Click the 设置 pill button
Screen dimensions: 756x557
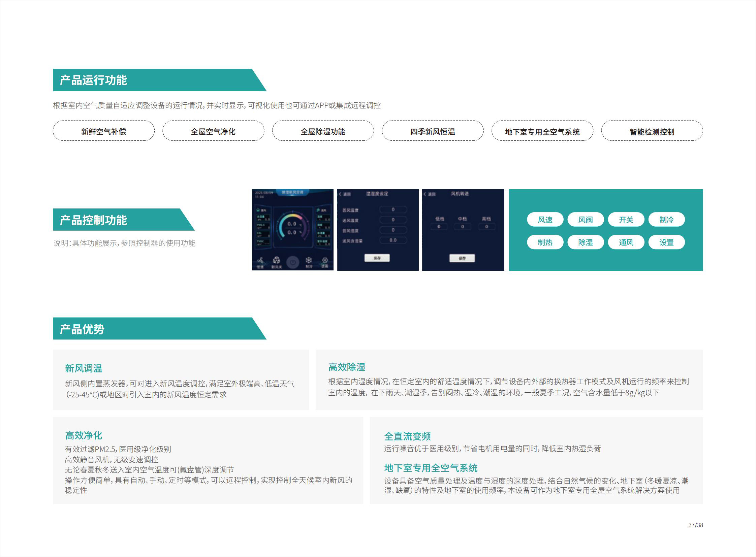point(667,242)
